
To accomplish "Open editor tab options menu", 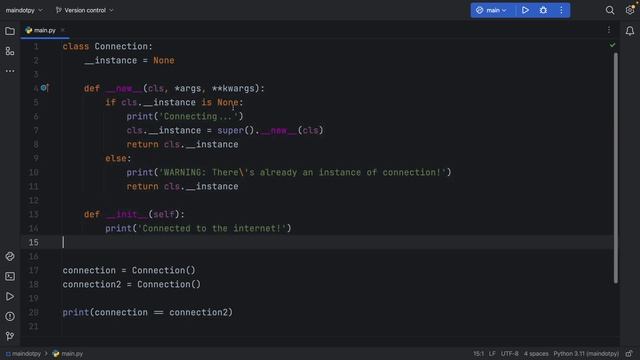I will [x=609, y=30].
